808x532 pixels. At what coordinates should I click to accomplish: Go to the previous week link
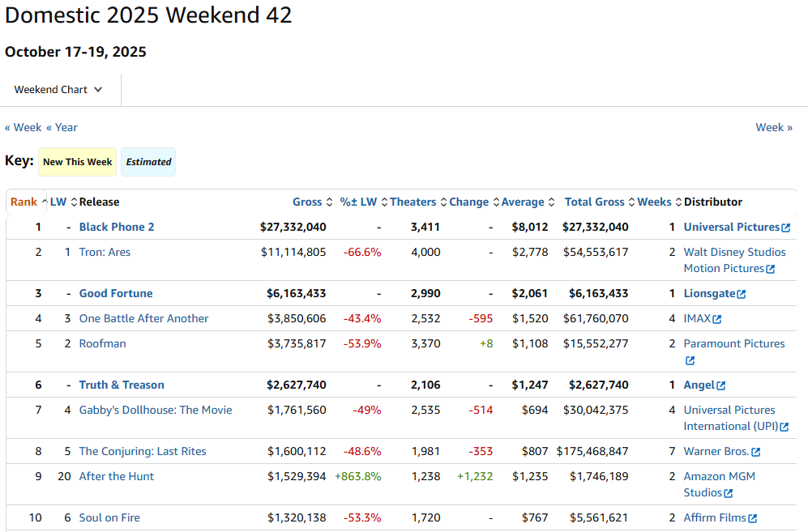pos(23,127)
